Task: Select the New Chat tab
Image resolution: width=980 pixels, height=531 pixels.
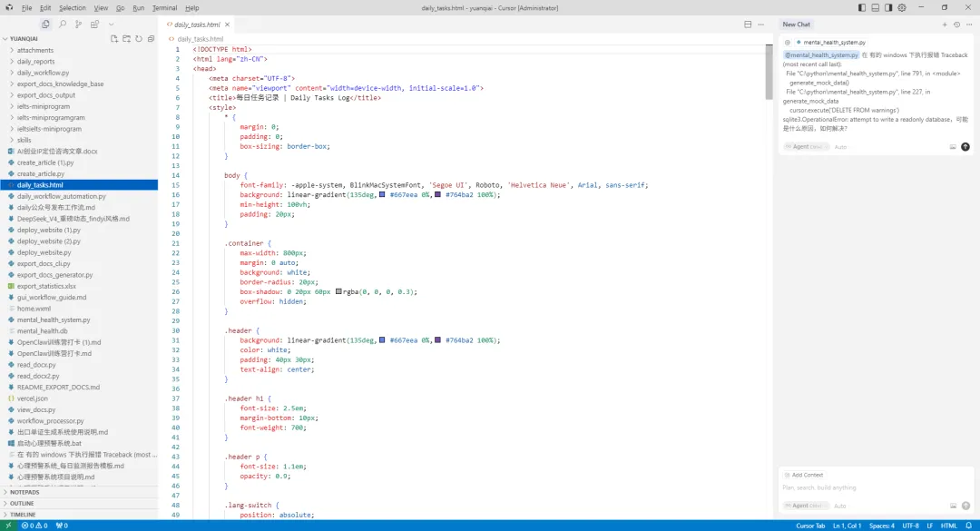Action: (797, 25)
